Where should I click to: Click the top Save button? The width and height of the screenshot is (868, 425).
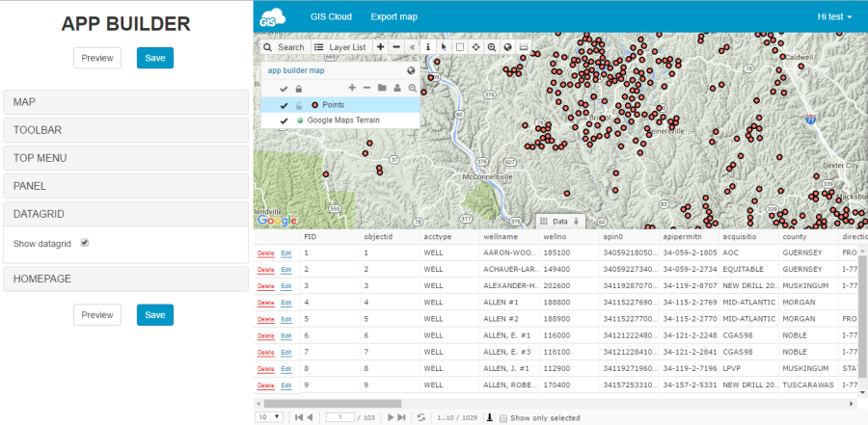tap(155, 58)
